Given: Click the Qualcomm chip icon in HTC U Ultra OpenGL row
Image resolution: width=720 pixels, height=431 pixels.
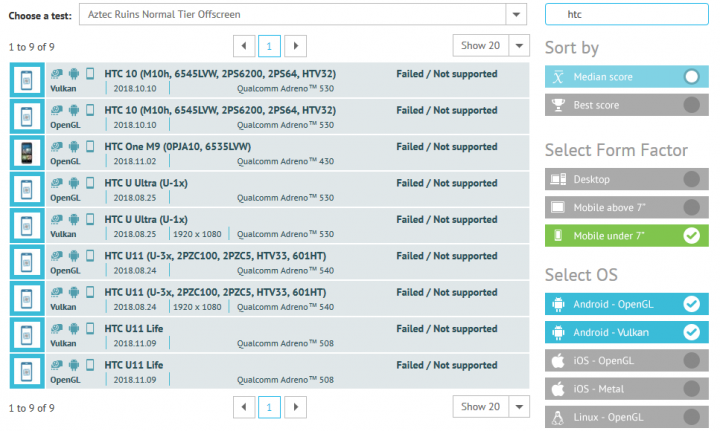Looking at the screenshot, I should click(x=57, y=183).
